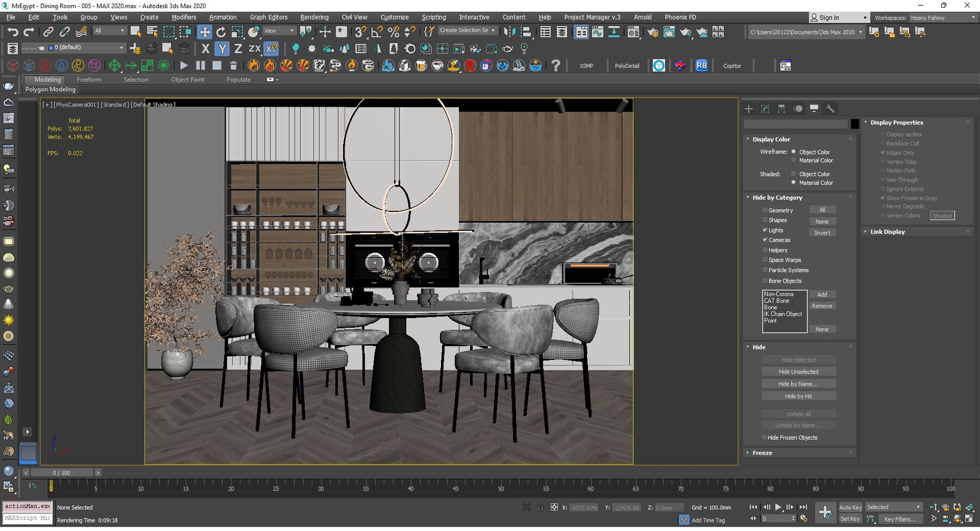Open the selection filter dropdown showing All
Image resolution: width=980 pixels, height=531 pixels.
point(109,30)
